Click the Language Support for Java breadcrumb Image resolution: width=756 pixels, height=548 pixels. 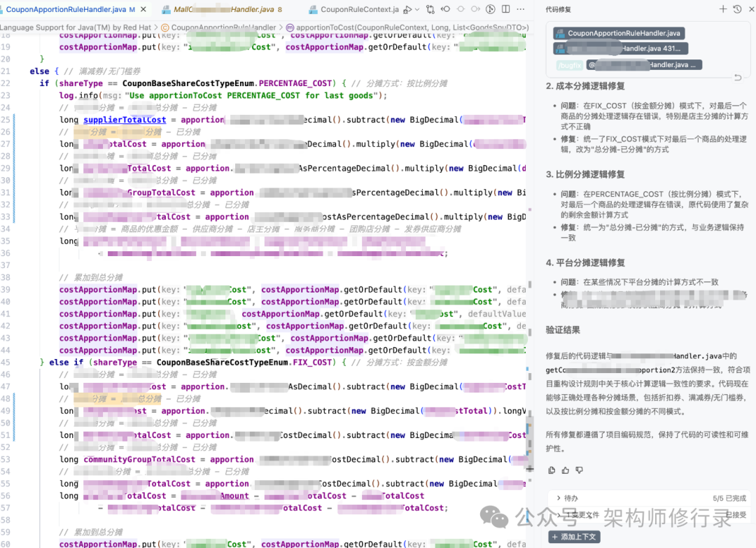[76, 27]
